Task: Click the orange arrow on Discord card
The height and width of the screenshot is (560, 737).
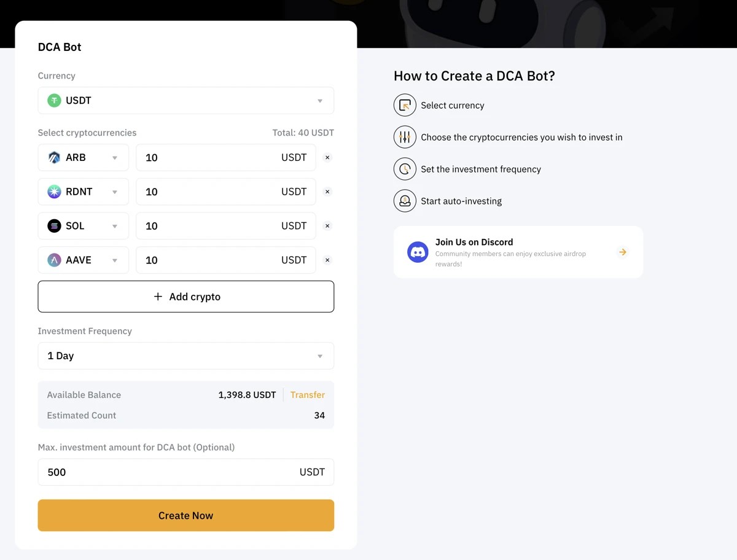Action: 622,252
